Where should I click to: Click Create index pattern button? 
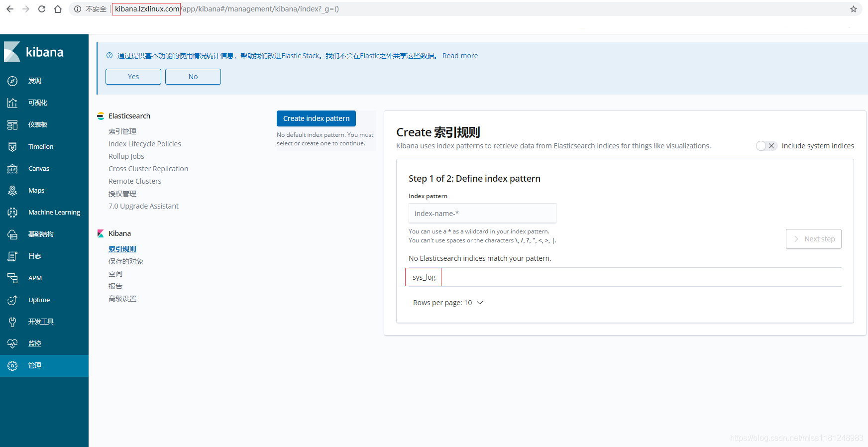[316, 118]
